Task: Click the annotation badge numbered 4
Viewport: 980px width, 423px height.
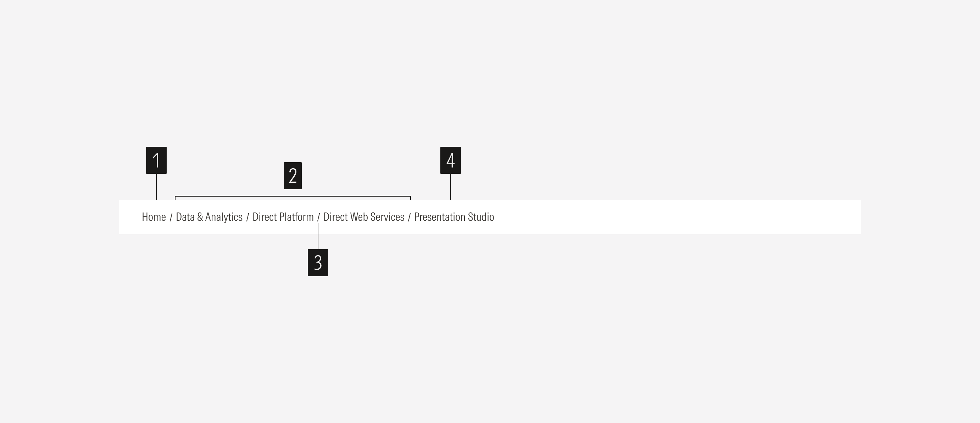Action: pos(450,160)
